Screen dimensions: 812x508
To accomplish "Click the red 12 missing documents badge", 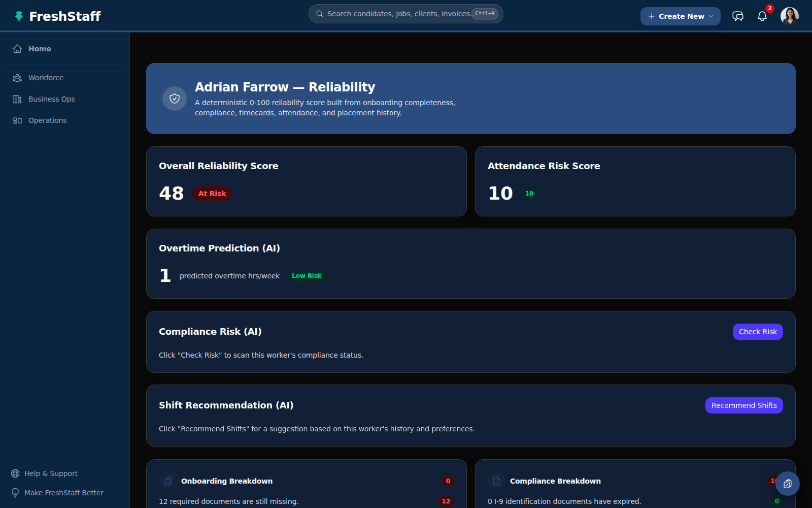I will point(446,501).
